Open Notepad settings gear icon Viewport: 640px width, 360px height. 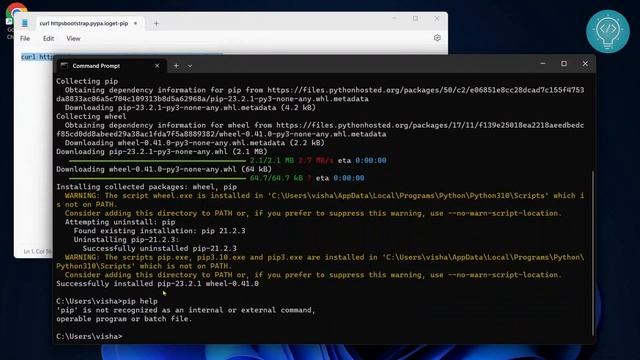click(437, 38)
